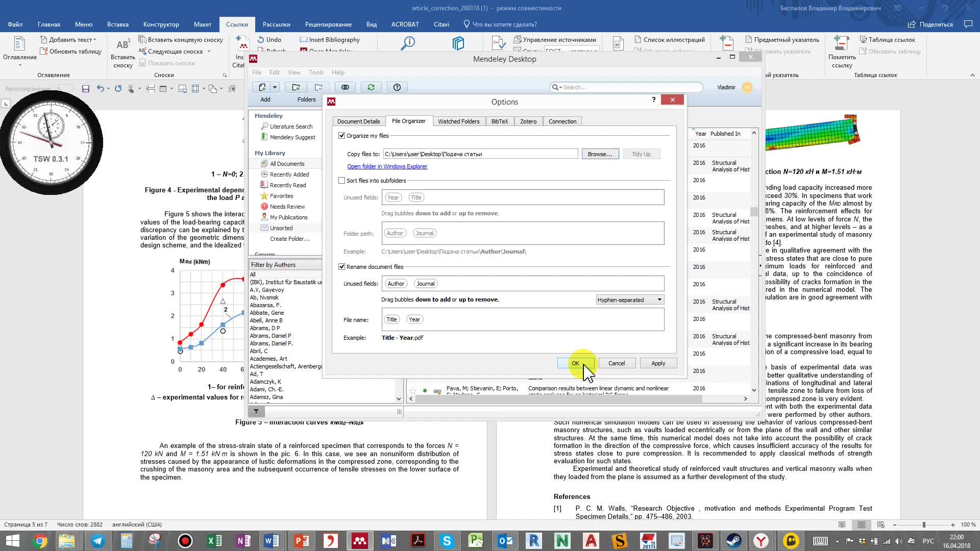Enable Sort files into subfolders checkbox
This screenshot has height=551, width=980.
coord(342,181)
